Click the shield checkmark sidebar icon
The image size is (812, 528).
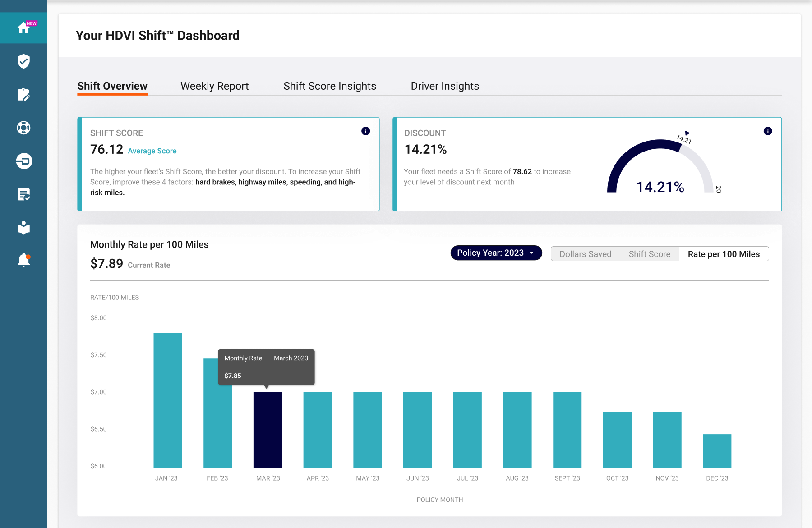(x=23, y=61)
